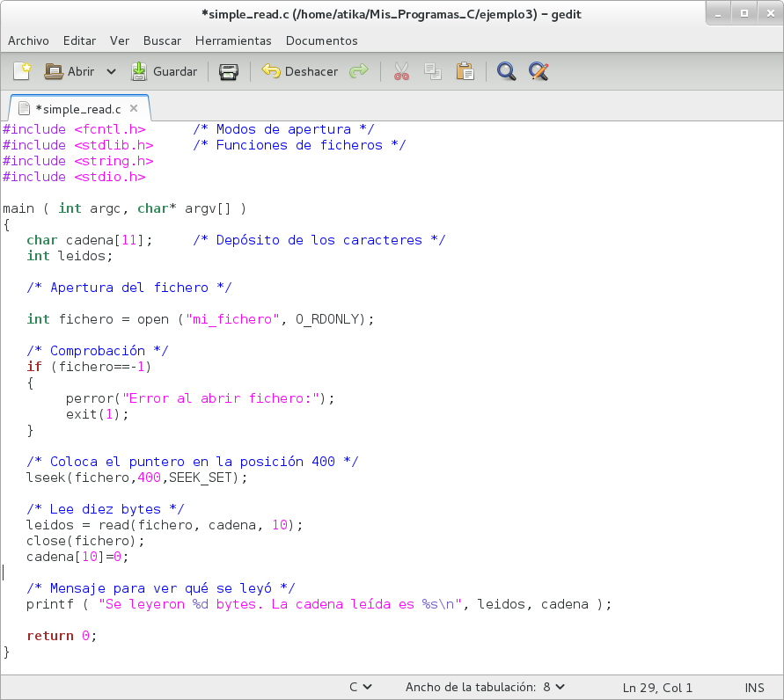Close the simple_read.c tab
The height and width of the screenshot is (700, 784).
pyautogui.click(x=134, y=108)
